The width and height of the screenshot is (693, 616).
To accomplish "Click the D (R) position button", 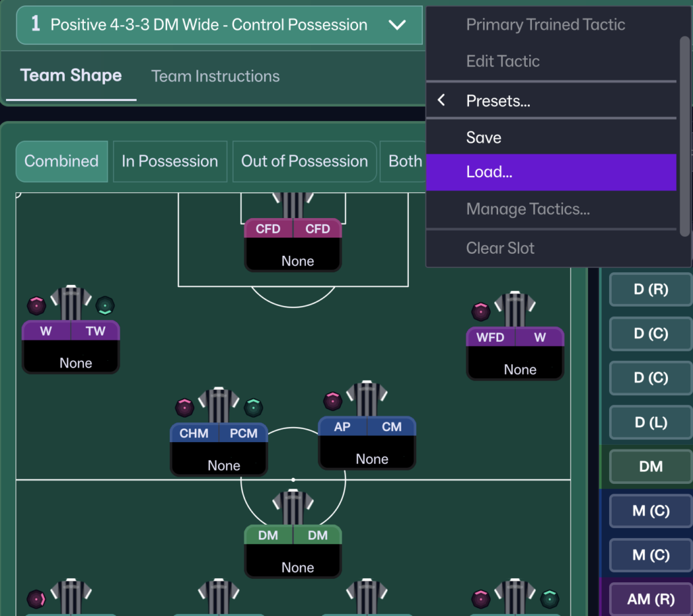I will [650, 290].
